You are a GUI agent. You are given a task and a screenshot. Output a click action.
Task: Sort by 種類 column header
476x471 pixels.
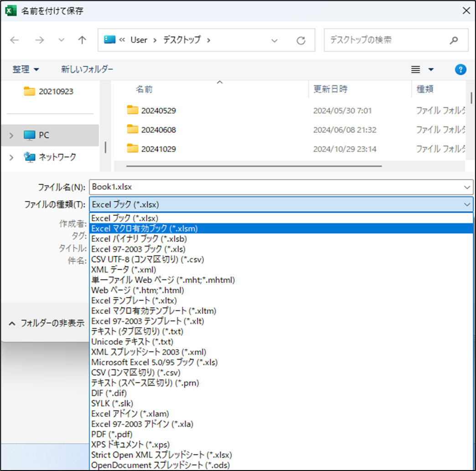pos(424,89)
